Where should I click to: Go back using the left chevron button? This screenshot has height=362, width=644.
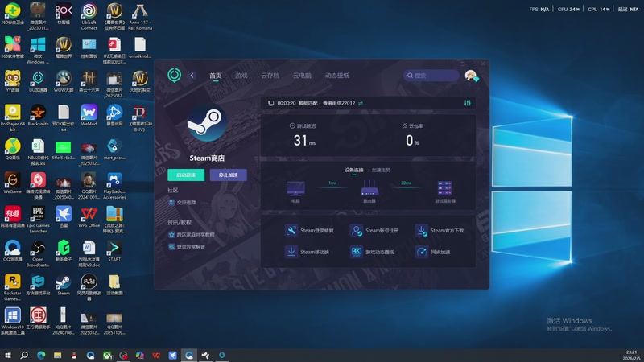tap(192, 76)
